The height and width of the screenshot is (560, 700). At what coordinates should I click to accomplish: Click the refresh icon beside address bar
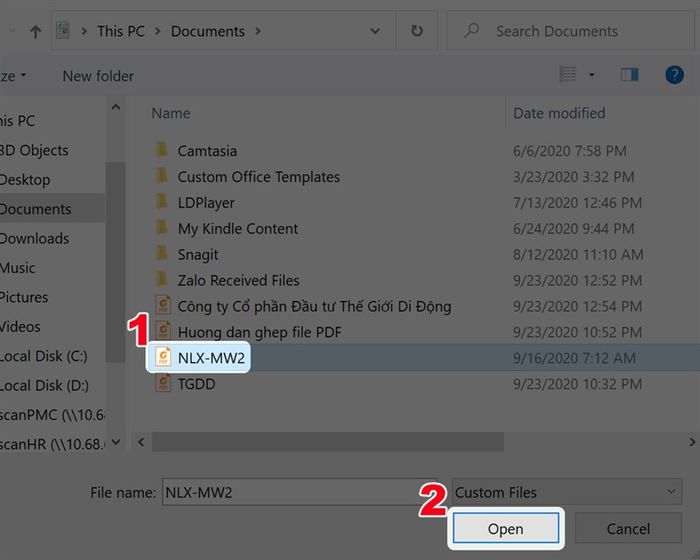(x=417, y=31)
